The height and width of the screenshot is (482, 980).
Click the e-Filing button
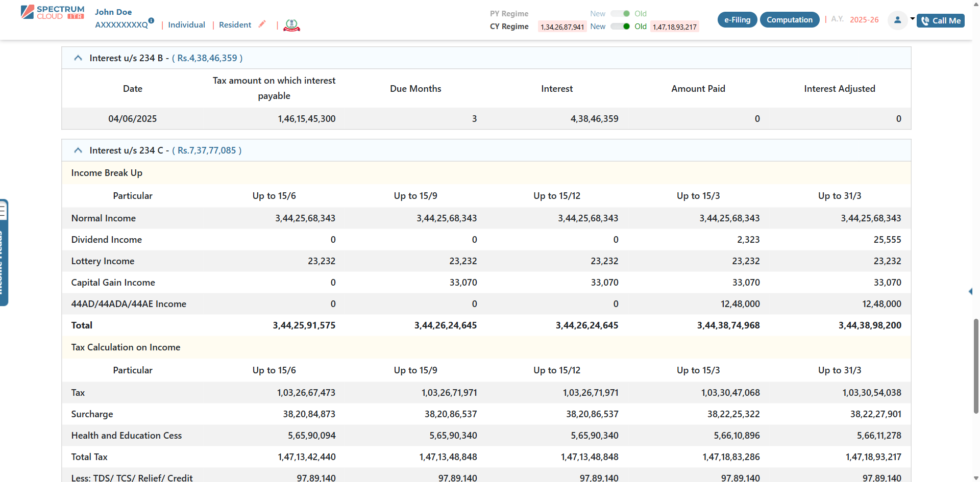[737, 19]
